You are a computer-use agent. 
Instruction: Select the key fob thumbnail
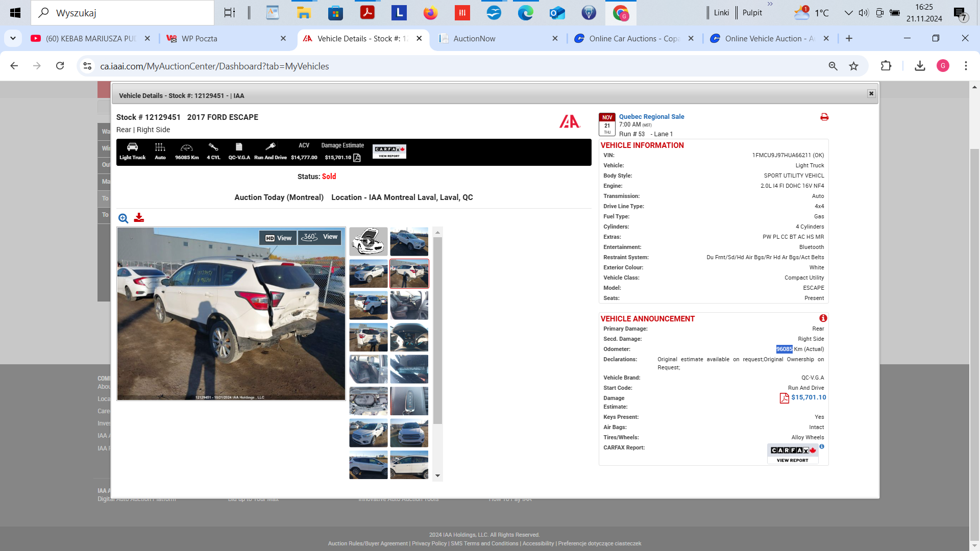coord(409,401)
